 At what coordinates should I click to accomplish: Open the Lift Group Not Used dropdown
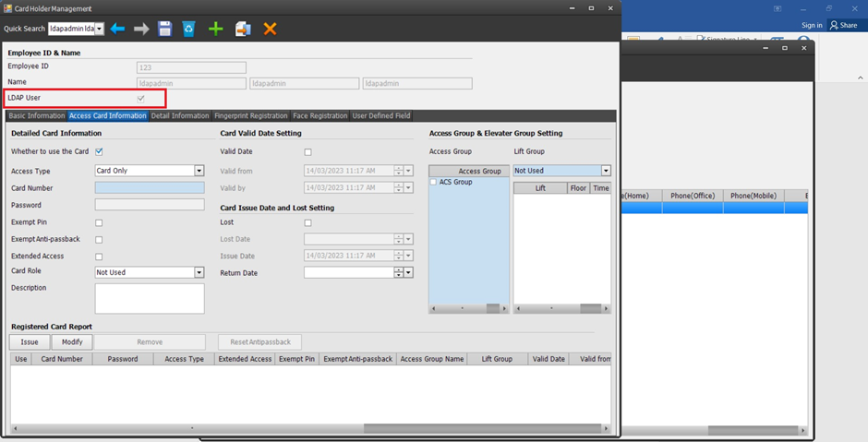tap(606, 171)
